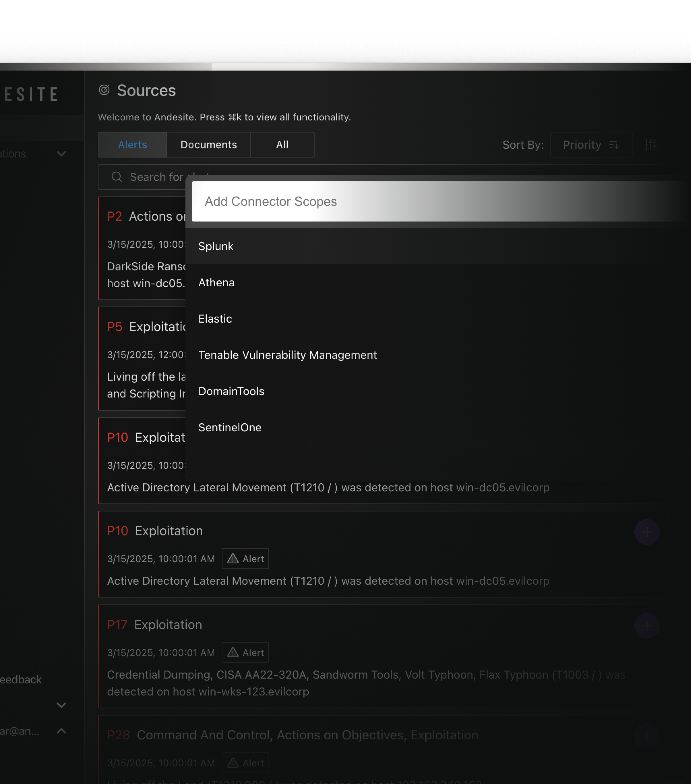Click the Sources target icon
This screenshot has height=784, width=691.
click(104, 90)
